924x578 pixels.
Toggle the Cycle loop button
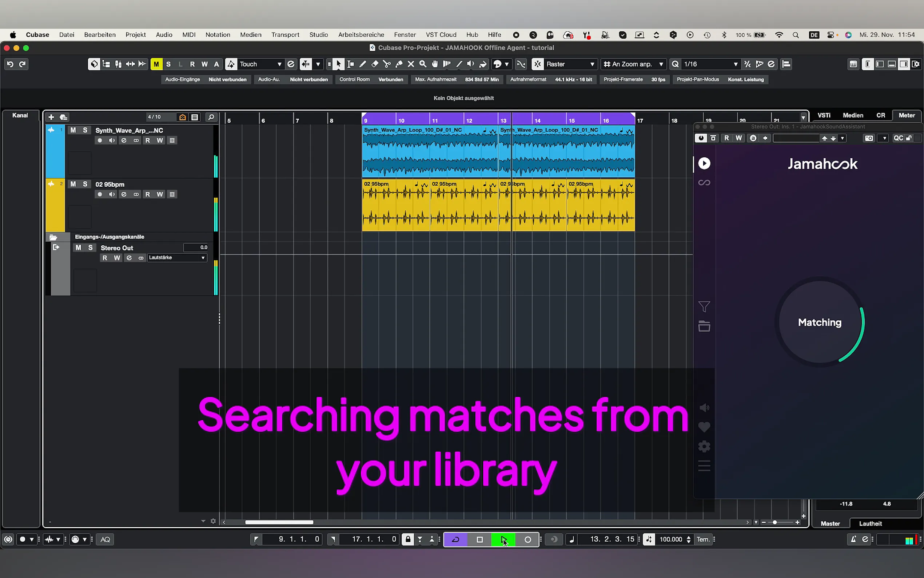coord(456,540)
